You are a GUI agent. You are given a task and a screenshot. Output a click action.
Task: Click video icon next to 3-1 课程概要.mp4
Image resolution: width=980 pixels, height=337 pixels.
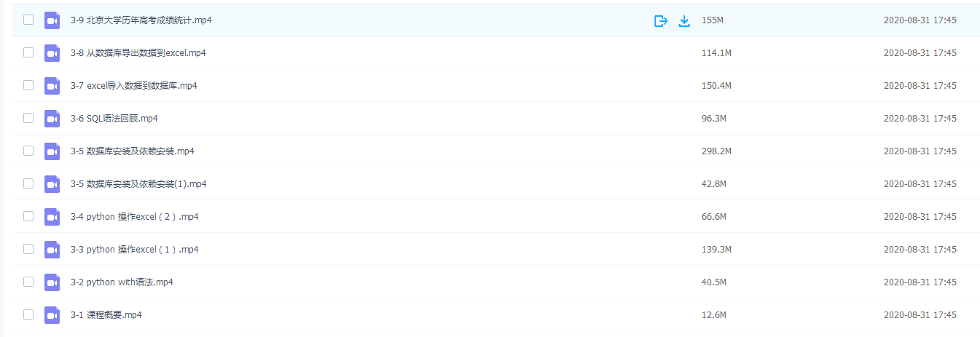pyautogui.click(x=52, y=315)
